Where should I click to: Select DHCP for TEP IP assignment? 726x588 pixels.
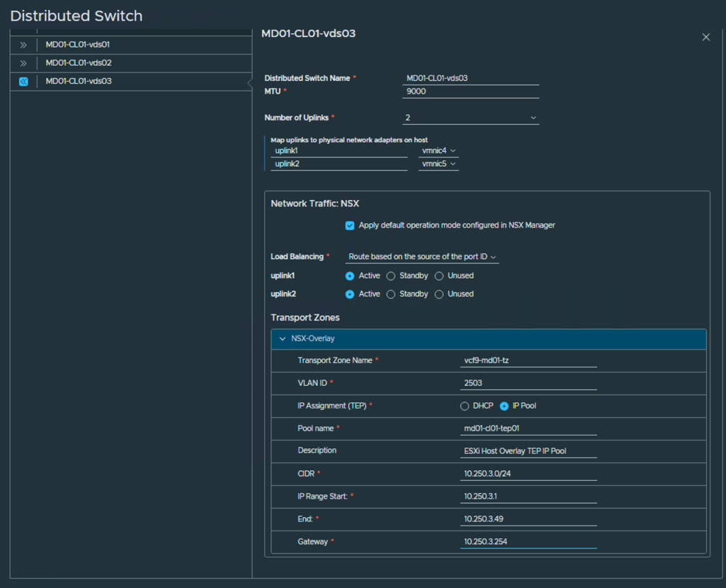[x=465, y=406]
